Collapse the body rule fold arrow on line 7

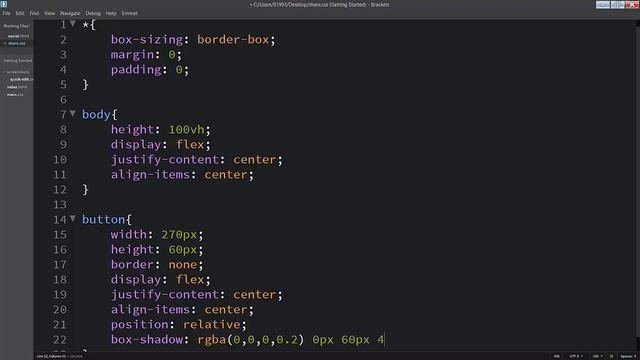[x=73, y=113]
